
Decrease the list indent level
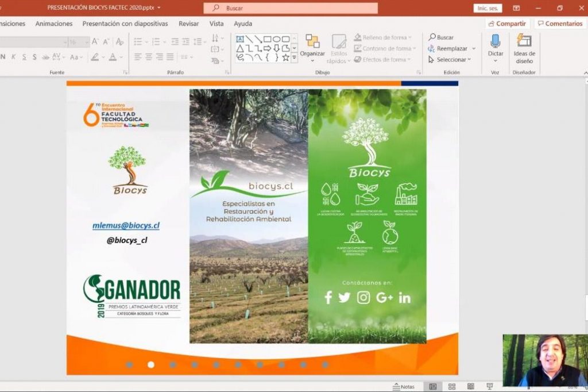[x=175, y=42]
